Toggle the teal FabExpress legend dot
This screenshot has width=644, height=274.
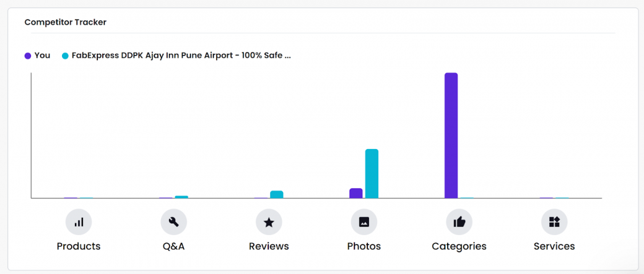(x=65, y=56)
